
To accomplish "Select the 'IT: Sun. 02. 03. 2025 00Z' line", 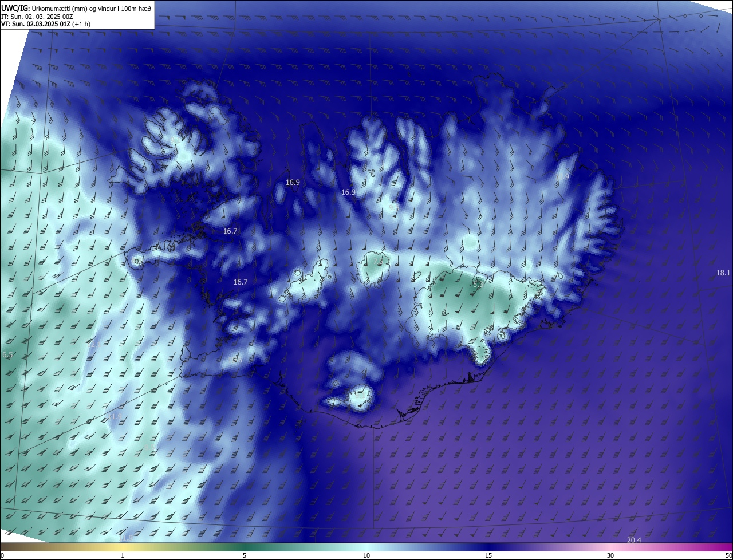I will coord(37,17).
